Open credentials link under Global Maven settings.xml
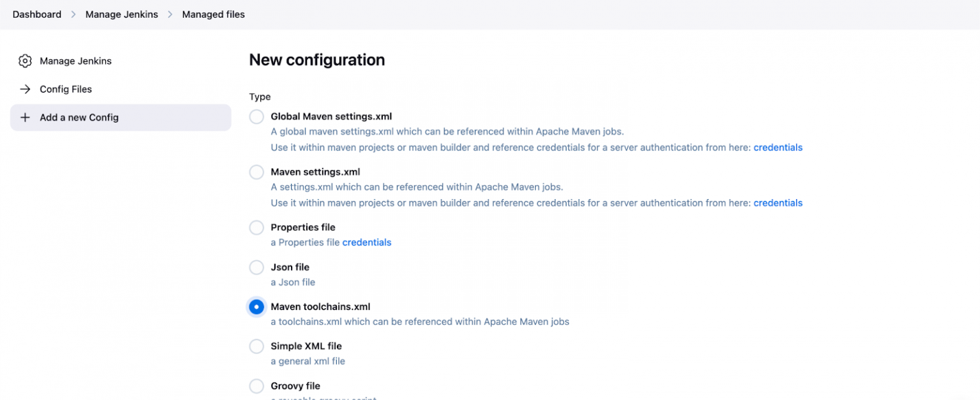This screenshot has height=400, width=980. click(778, 147)
